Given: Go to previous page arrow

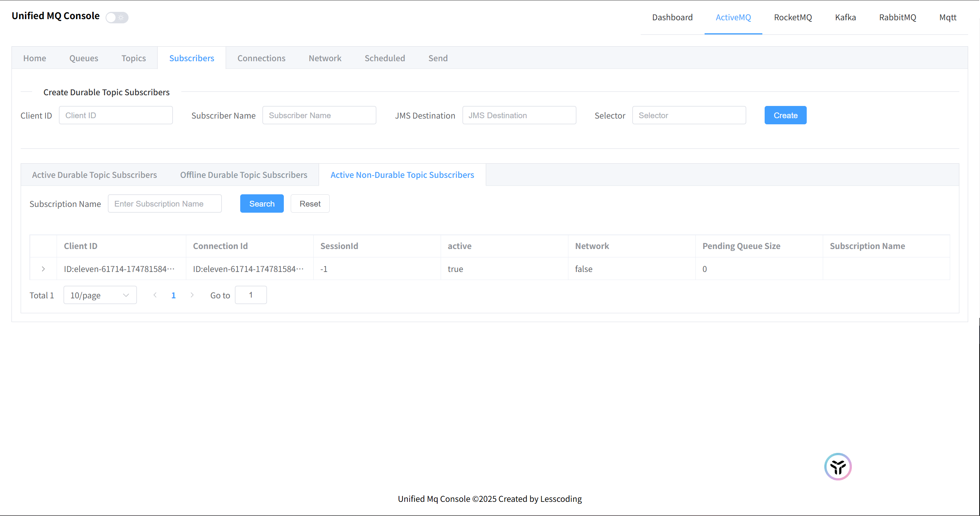Looking at the screenshot, I should [155, 295].
